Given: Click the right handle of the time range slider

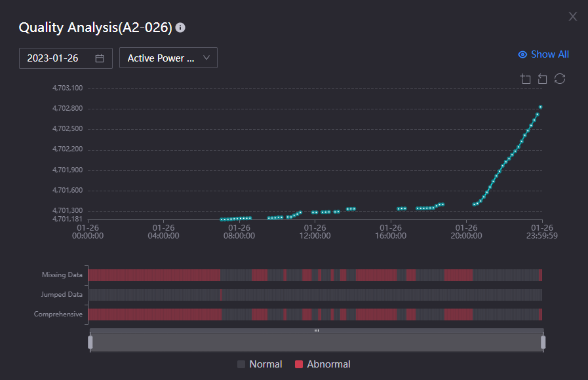Looking at the screenshot, I should pyautogui.click(x=543, y=342).
